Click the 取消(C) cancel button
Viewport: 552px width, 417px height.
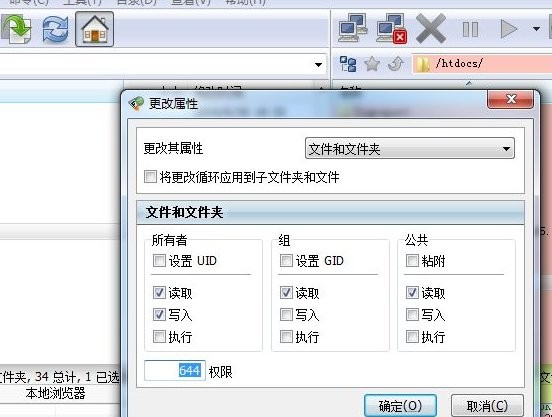[487, 406]
